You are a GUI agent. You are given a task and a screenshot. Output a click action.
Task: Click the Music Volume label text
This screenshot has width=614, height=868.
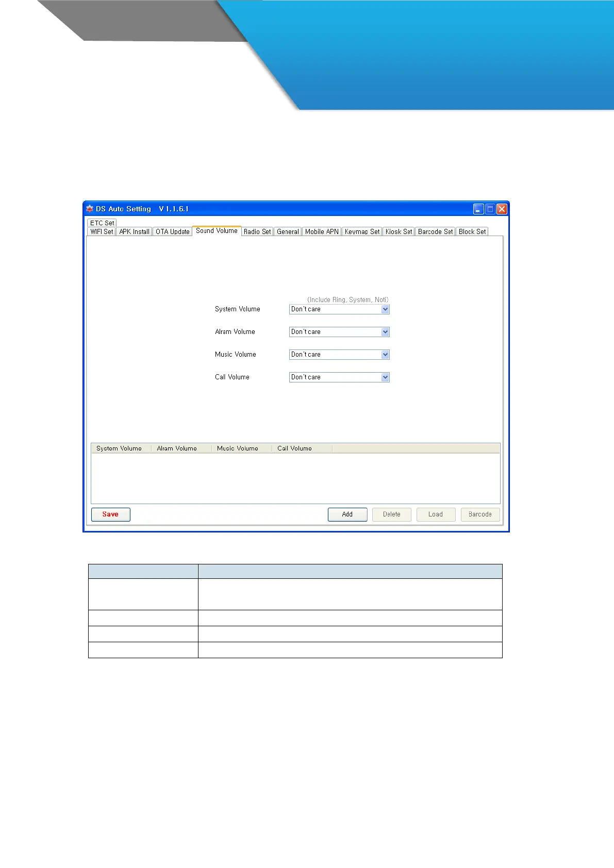tap(236, 355)
